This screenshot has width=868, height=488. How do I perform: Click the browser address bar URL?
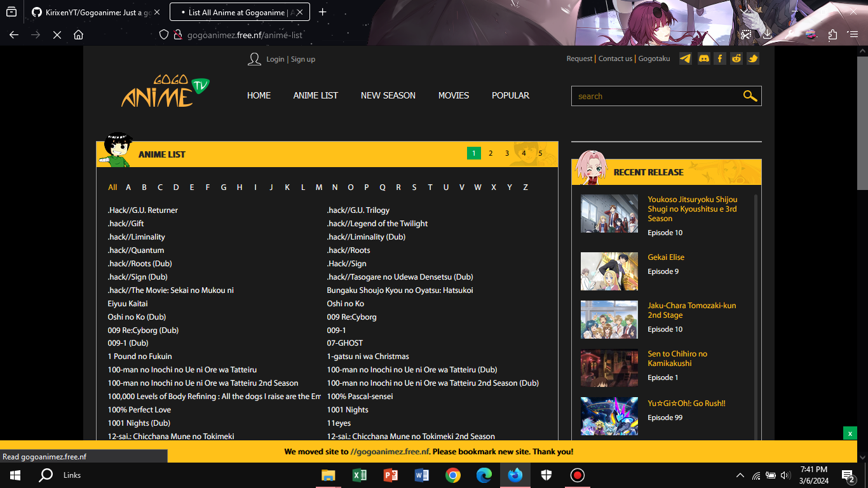(245, 35)
